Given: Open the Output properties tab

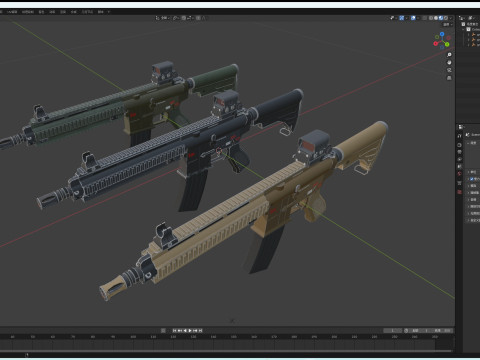Looking at the screenshot, I should click(459, 152).
